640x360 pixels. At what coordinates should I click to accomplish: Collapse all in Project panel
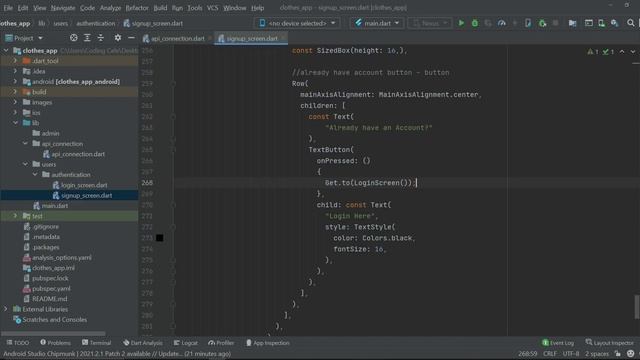pos(100,38)
